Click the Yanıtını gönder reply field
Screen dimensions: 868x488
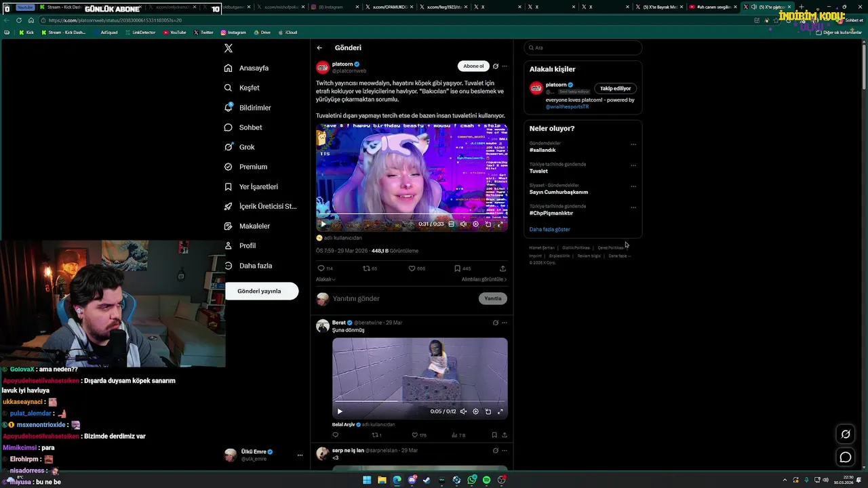coord(403,299)
